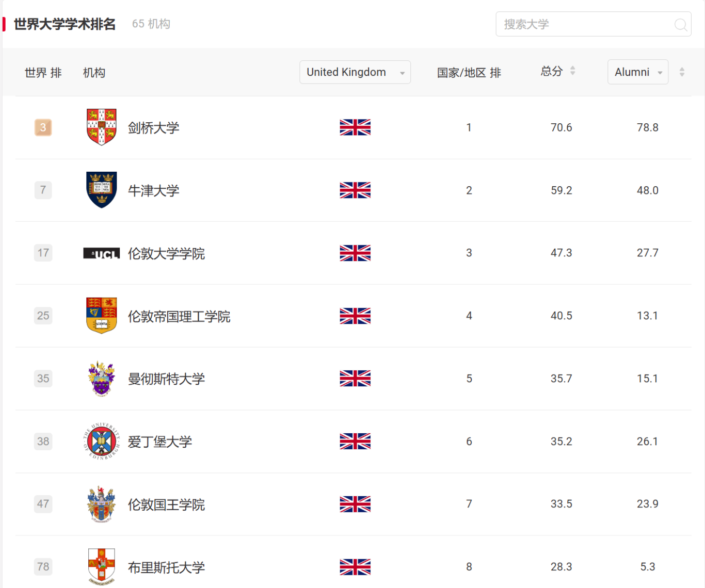
Task: Click the Oxford University crest logo
Action: 102,190
